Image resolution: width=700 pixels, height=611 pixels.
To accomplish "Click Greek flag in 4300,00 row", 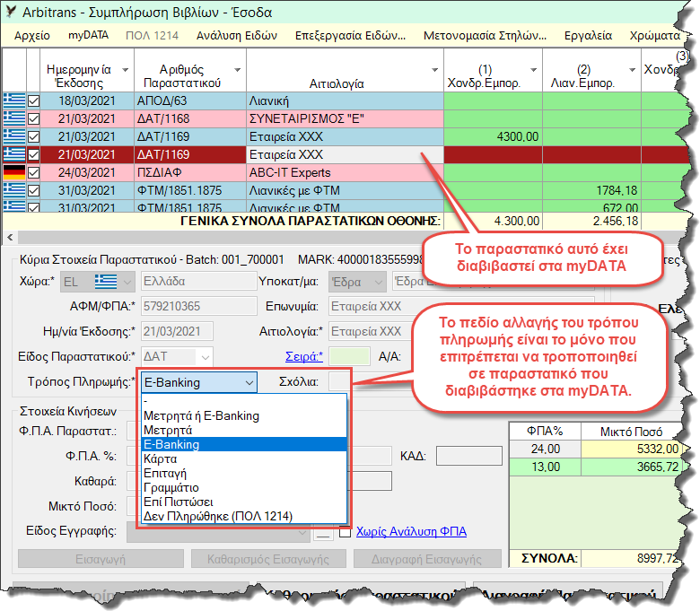I will pyautogui.click(x=13, y=136).
